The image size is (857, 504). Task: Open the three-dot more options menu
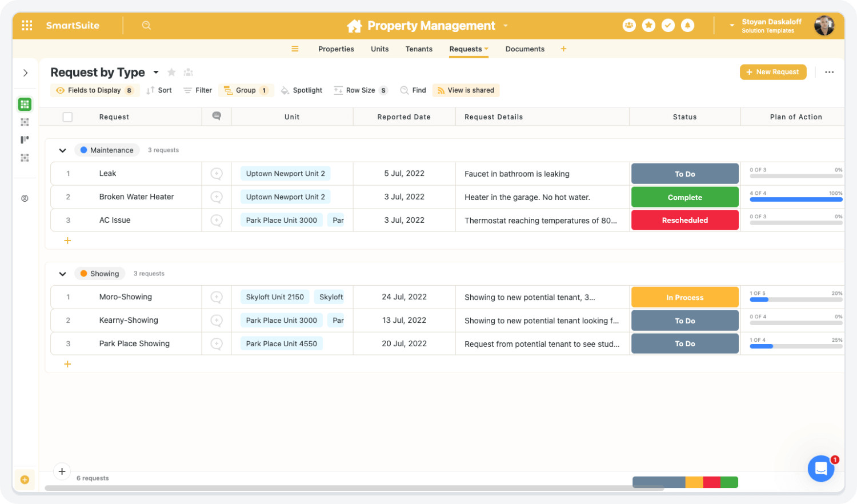(x=829, y=72)
